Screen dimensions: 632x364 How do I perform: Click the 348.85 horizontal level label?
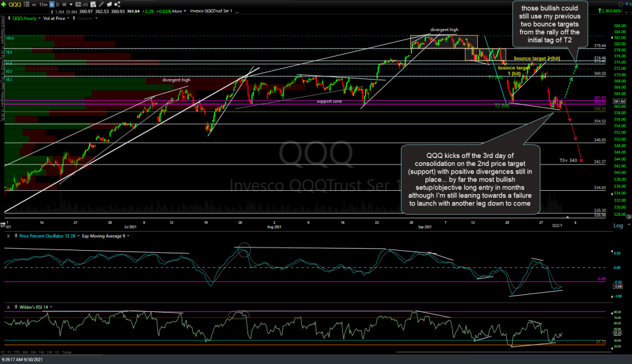[x=600, y=140]
